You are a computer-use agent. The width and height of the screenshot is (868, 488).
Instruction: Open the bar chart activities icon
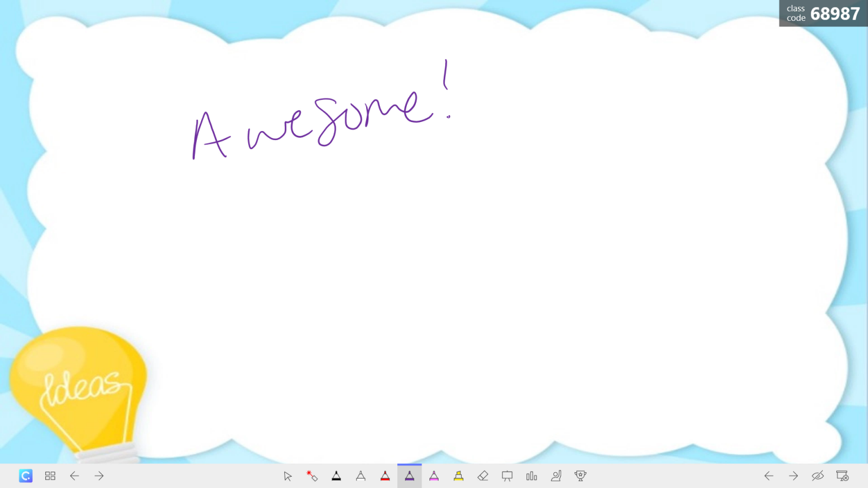532,476
